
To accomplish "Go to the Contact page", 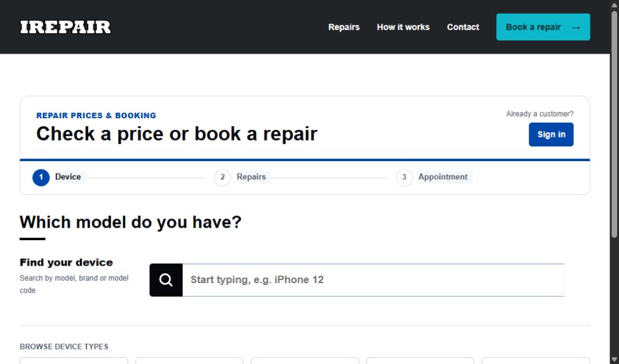I will [463, 27].
